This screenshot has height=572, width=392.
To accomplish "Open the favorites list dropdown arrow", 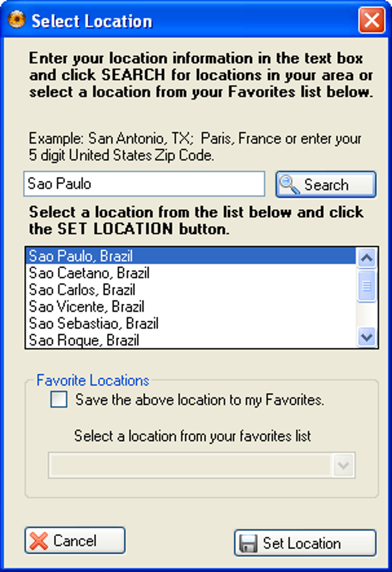I will (x=343, y=465).
